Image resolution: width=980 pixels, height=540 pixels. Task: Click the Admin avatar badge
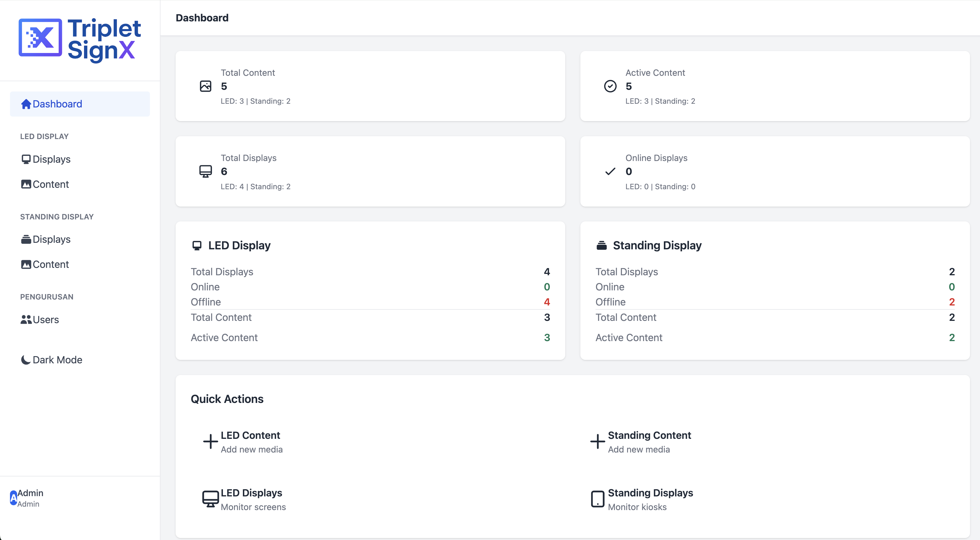(13, 498)
